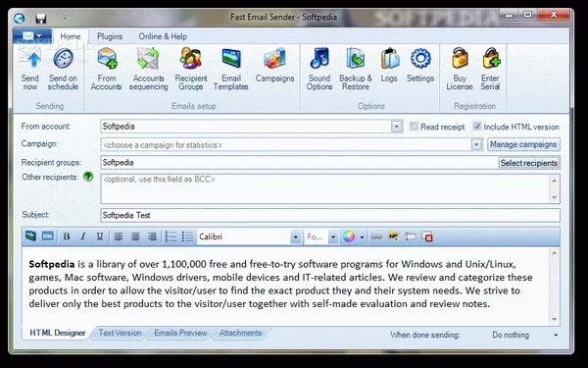Click the HTML source icon in editor toolbar

tap(48, 237)
